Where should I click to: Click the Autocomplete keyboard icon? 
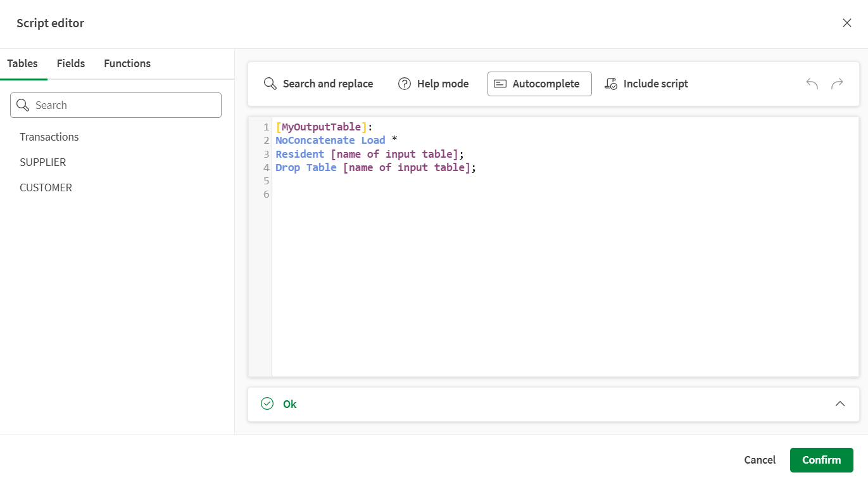pos(501,83)
